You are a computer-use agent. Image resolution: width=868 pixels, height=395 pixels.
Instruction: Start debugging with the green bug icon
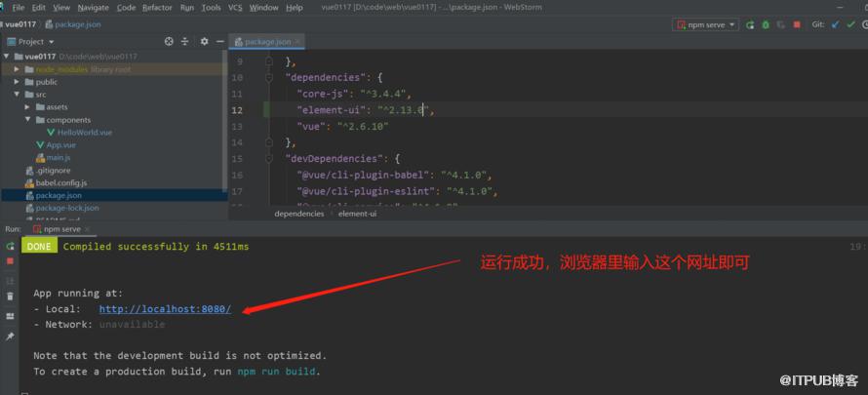pyautogui.click(x=766, y=25)
